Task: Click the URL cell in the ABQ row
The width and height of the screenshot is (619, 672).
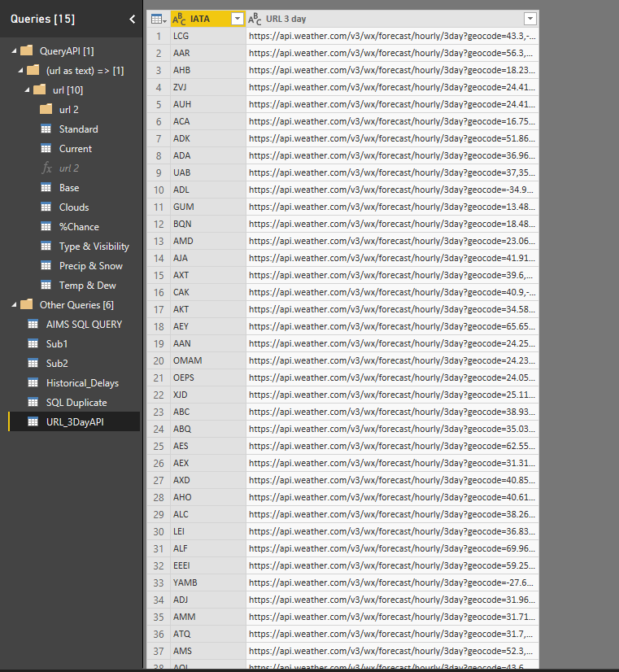Action: coord(392,429)
